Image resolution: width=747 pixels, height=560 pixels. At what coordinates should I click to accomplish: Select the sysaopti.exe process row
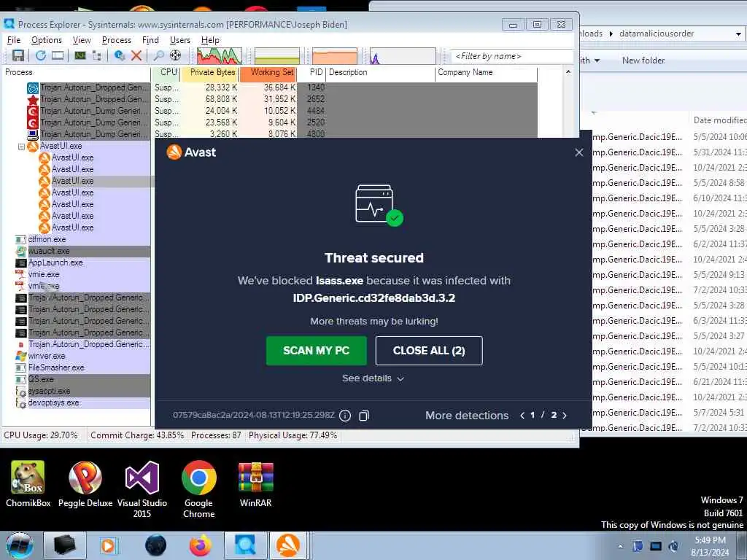click(x=82, y=391)
